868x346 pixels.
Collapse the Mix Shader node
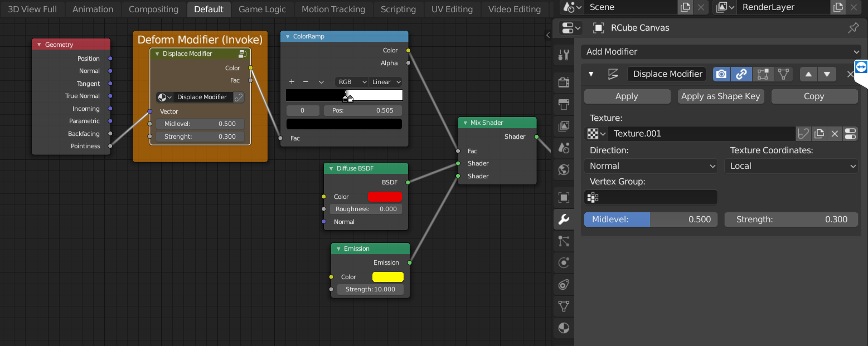[x=465, y=123]
